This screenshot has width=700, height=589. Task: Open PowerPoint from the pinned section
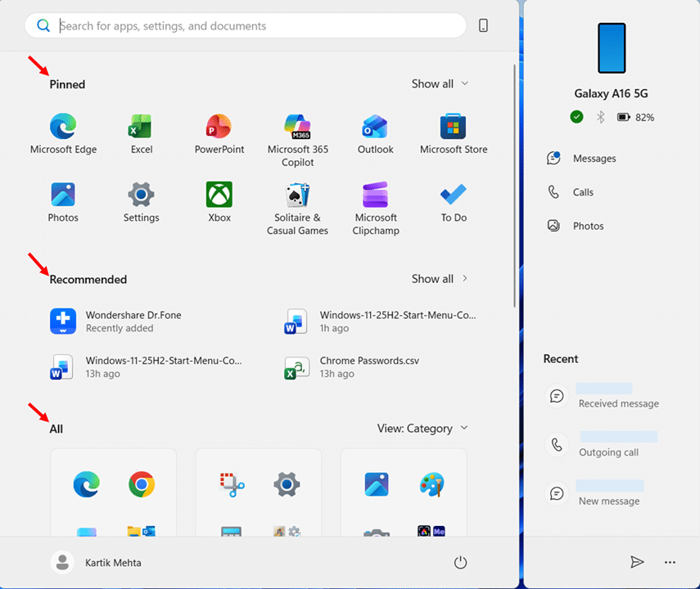click(219, 133)
